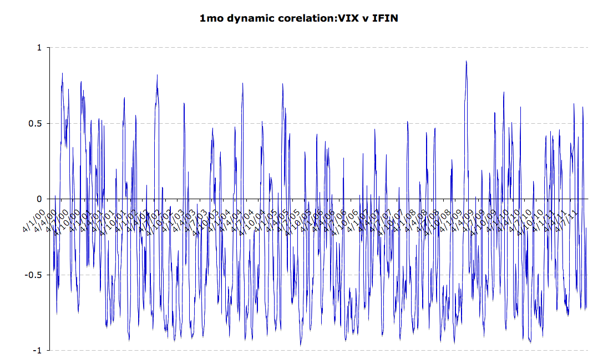Click the chart title '1mo dynamic corelation:VIX v IFIN'
The width and height of the screenshot is (598, 364).
point(299,18)
